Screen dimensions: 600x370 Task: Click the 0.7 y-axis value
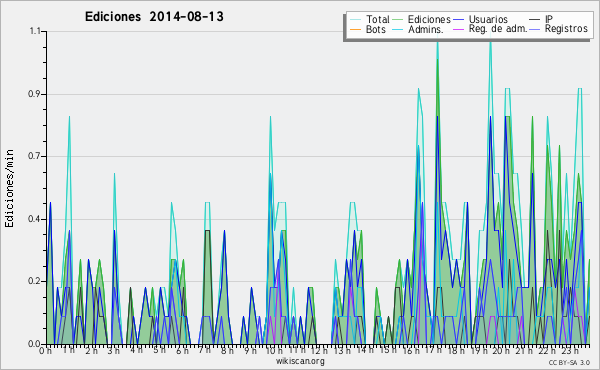click(x=35, y=156)
